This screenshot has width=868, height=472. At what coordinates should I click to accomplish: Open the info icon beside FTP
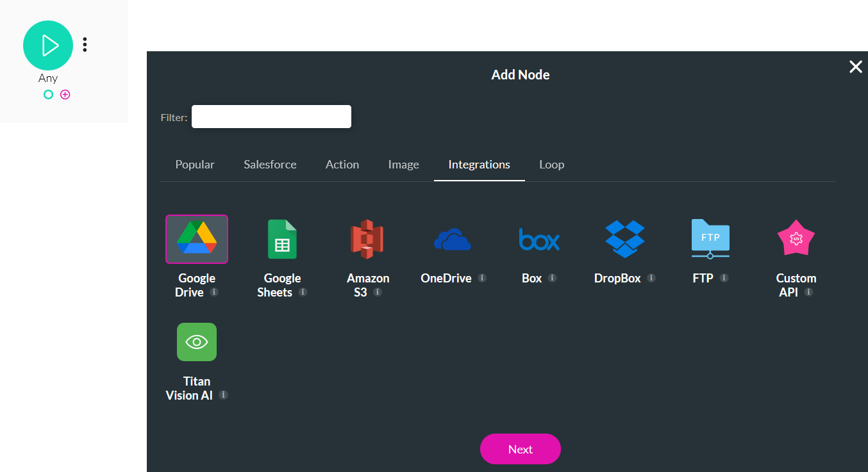click(x=724, y=278)
